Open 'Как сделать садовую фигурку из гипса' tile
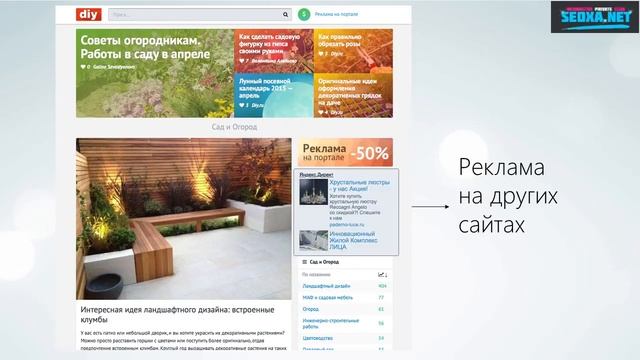 pos(273,51)
